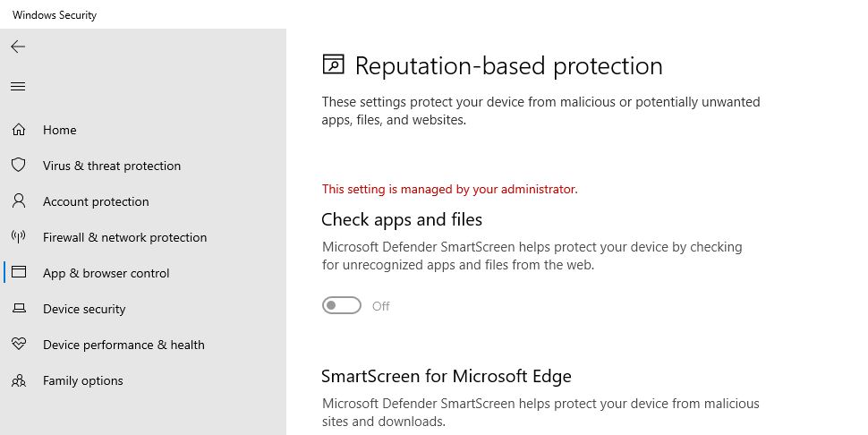Open Family options

click(83, 380)
